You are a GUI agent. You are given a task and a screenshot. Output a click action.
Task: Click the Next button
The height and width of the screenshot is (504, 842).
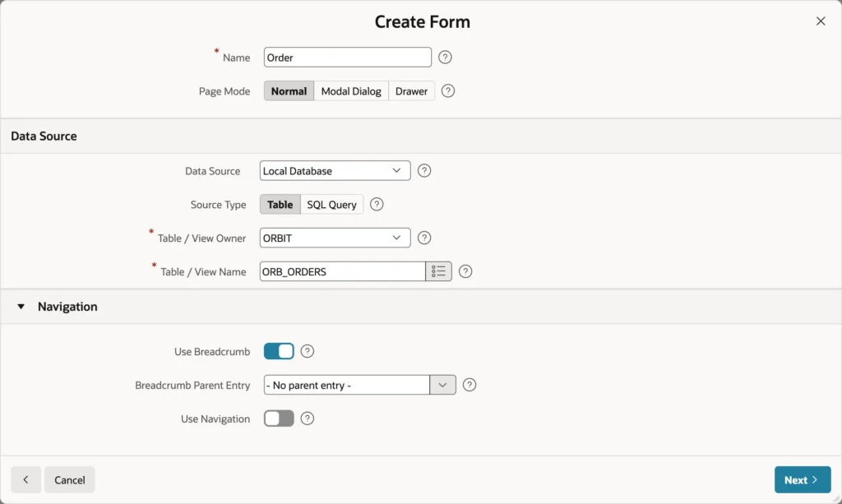coord(803,480)
